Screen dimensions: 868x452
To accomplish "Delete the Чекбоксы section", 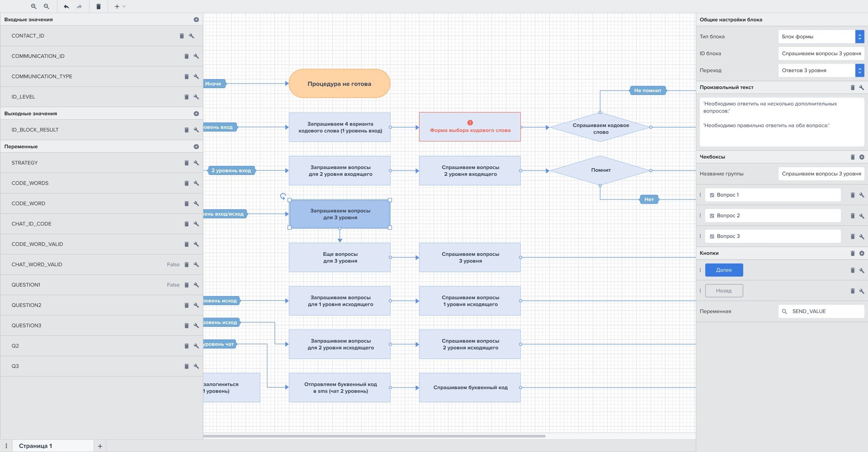I will (852, 157).
